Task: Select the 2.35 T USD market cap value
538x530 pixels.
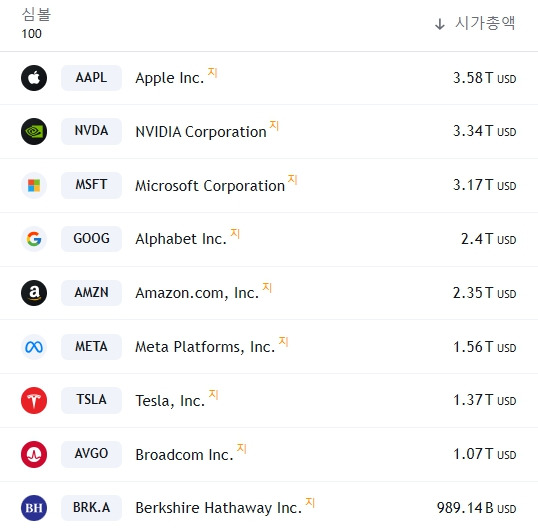Action: pyautogui.click(x=484, y=293)
